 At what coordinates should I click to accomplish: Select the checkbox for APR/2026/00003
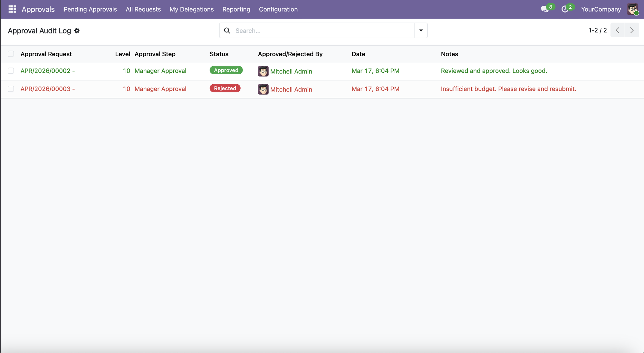coord(11,89)
